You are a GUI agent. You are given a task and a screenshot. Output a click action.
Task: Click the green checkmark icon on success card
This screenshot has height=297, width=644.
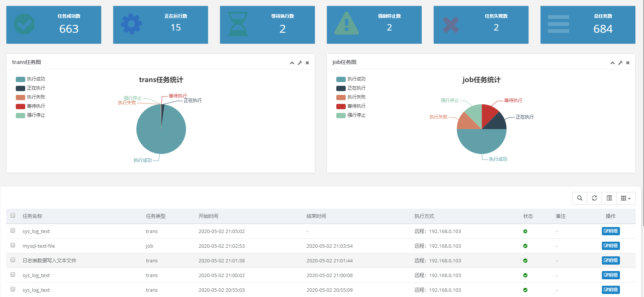point(24,24)
